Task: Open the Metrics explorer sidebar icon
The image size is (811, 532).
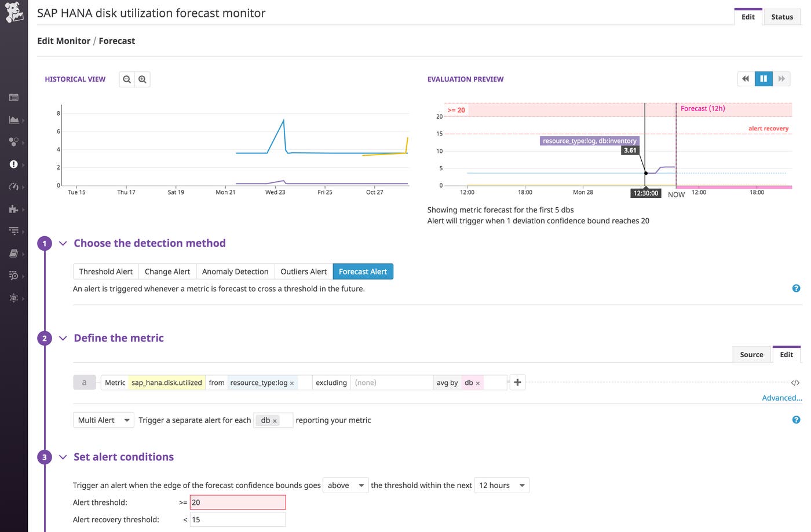Action: pyautogui.click(x=14, y=120)
